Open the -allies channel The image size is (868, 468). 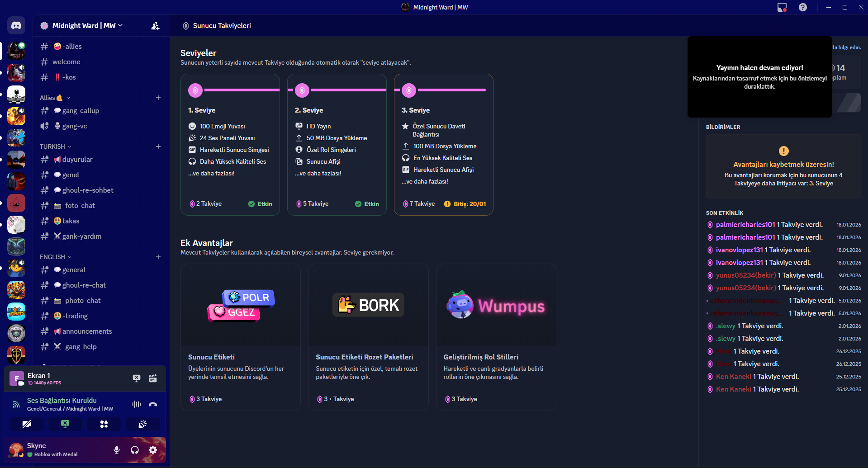pos(100,47)
